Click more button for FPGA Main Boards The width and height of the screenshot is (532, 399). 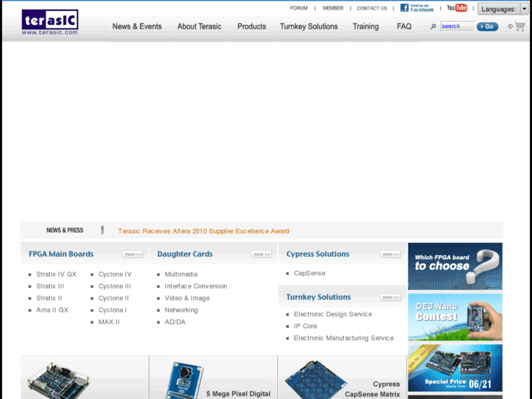(132, 254)
